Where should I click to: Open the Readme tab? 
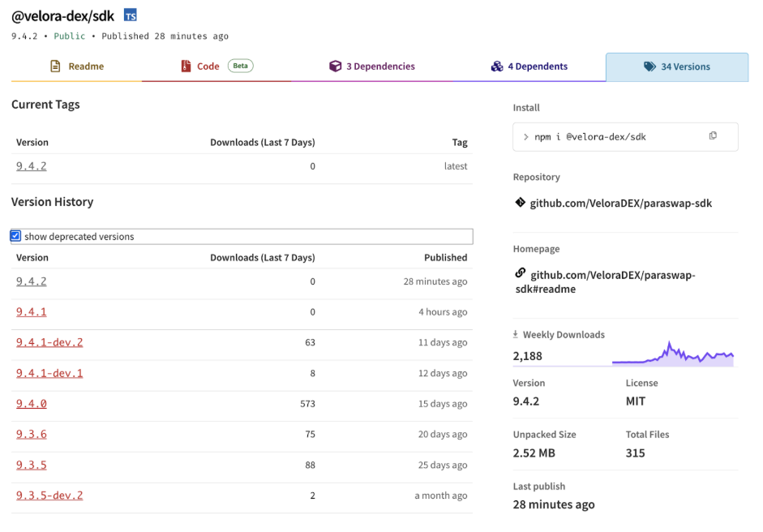[77, 66]
